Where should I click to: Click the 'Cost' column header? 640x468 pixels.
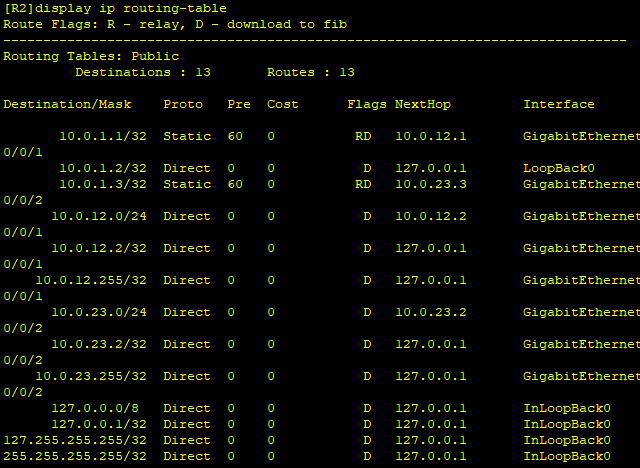(282, 104)
